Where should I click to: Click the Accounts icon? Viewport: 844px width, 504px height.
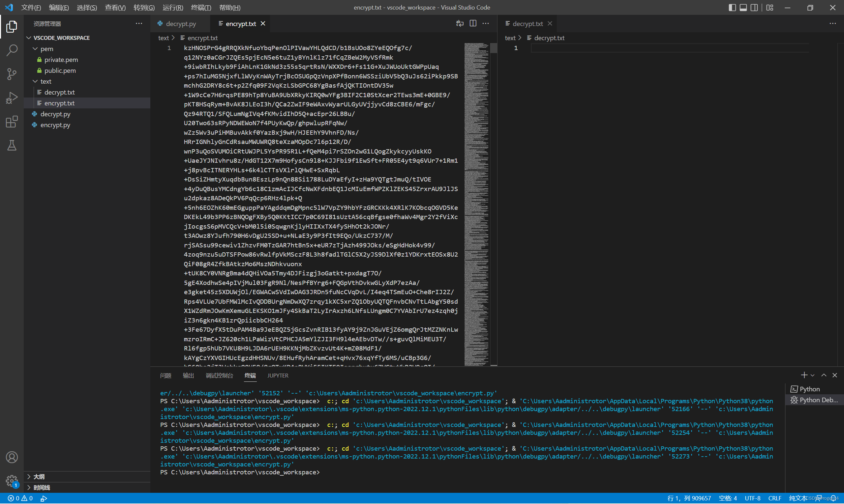[12, 457]
